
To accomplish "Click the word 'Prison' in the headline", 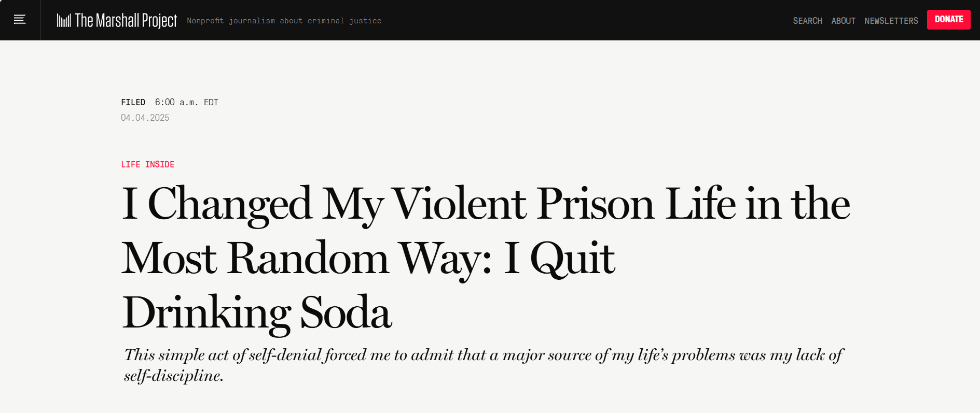I will (x=595, y=205).
